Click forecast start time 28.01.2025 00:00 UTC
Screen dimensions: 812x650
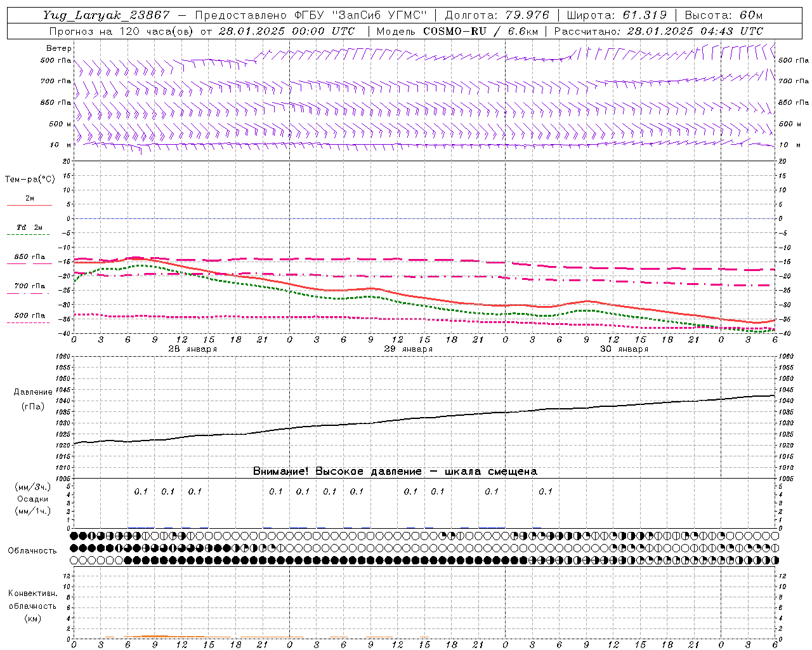tap(287, 31)
